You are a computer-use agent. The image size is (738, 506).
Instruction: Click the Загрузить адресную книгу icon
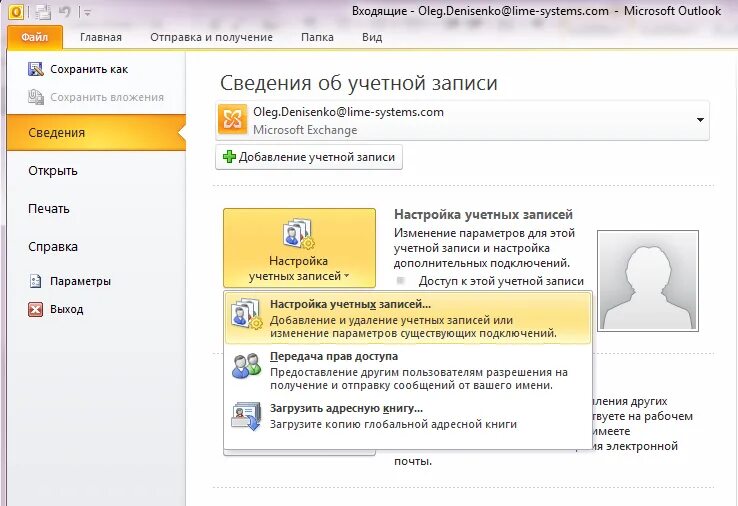pyautogui.click(x=246, y=416)
